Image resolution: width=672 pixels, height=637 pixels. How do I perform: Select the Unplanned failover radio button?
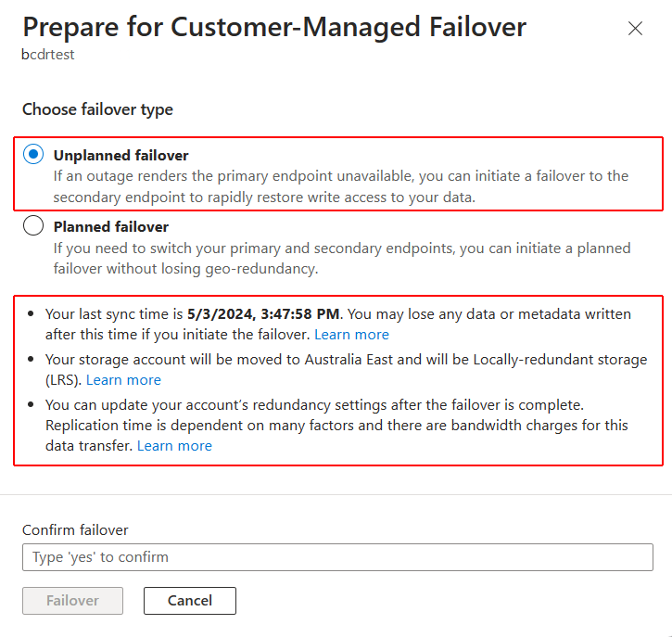pyautogui.click(x=33, y=155)
